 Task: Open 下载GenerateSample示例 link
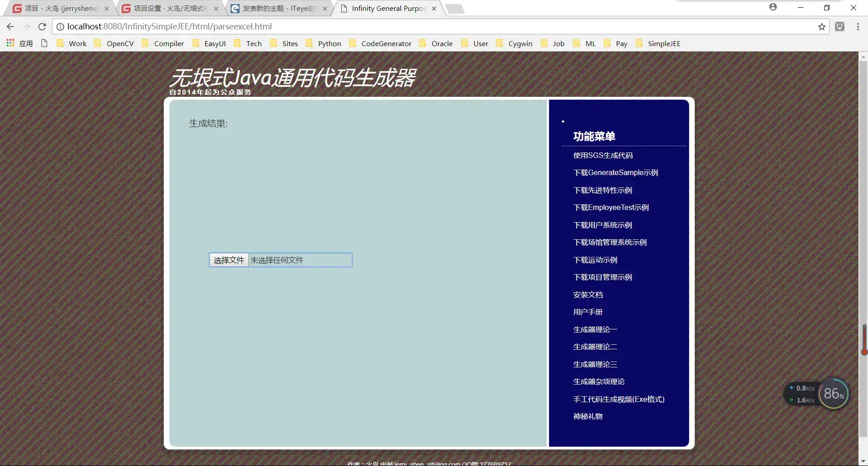pyautogui.click(x=615, y=172)
